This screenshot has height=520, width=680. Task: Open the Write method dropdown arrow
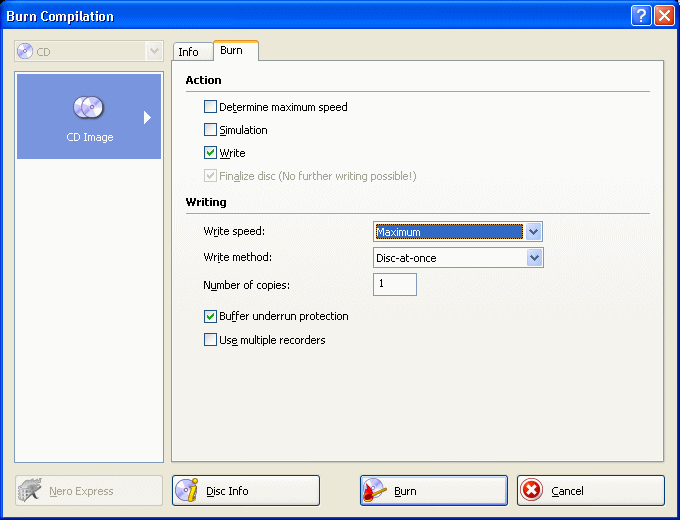534,258
